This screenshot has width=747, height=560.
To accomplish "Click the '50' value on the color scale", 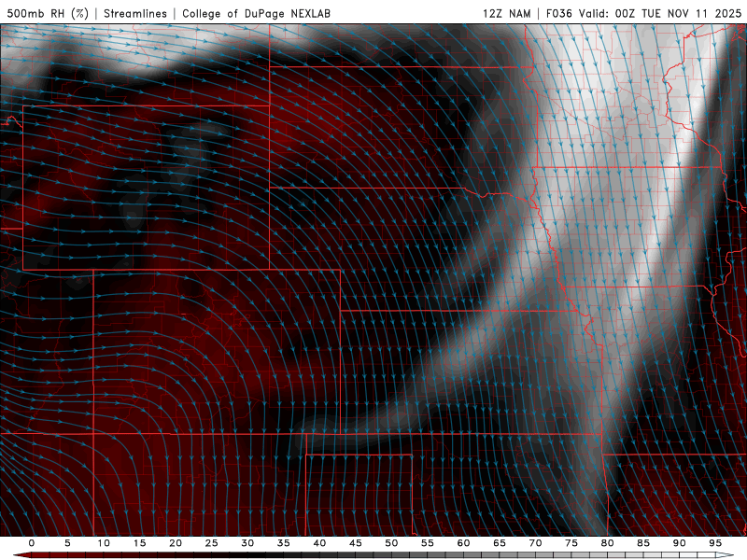I will click(391, 543).
